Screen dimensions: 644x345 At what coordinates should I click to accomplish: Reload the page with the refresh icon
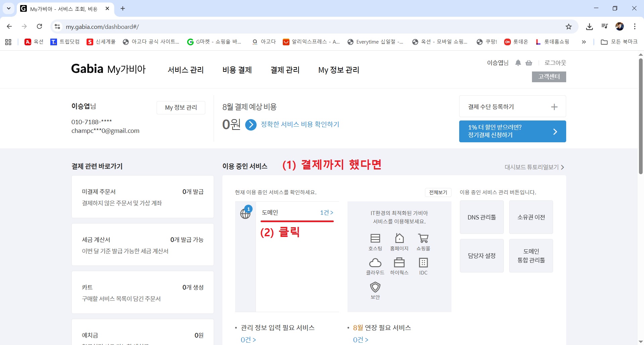pyautogui.click(x=40, y=27)
